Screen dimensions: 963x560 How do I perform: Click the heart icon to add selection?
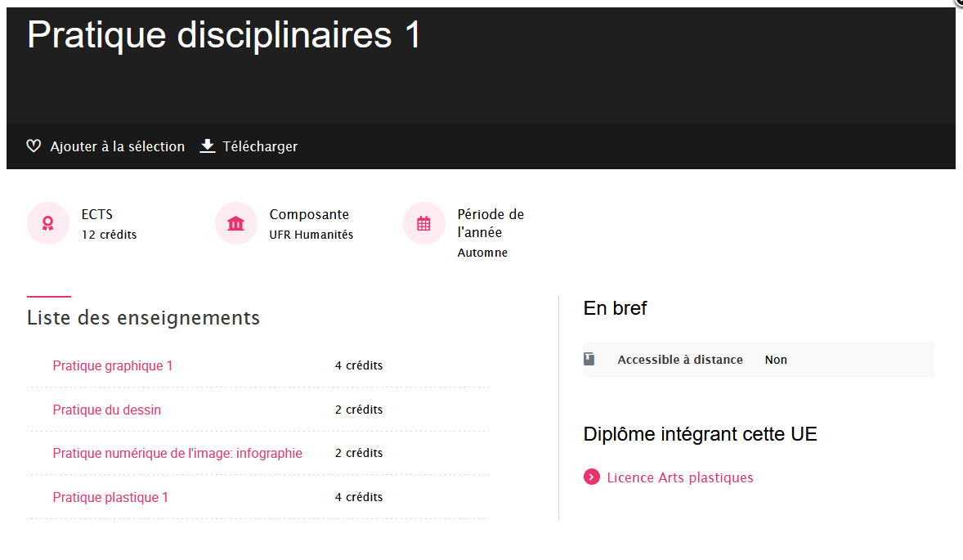(34, 146)
